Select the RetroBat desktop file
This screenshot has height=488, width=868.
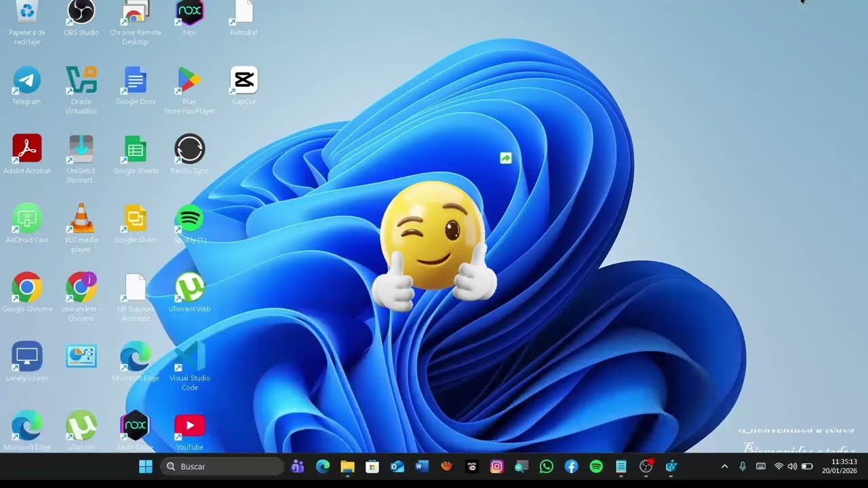243,12
